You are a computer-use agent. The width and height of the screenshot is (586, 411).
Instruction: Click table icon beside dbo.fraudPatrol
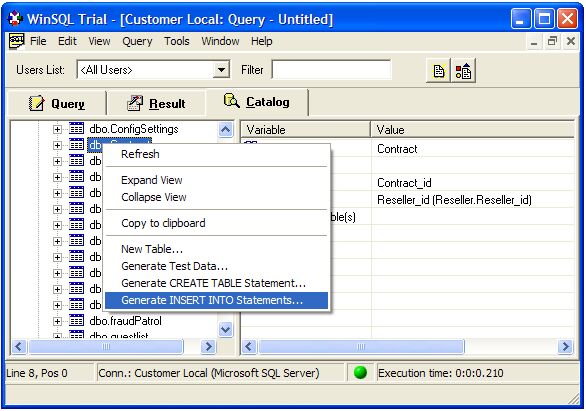[77, 321]
